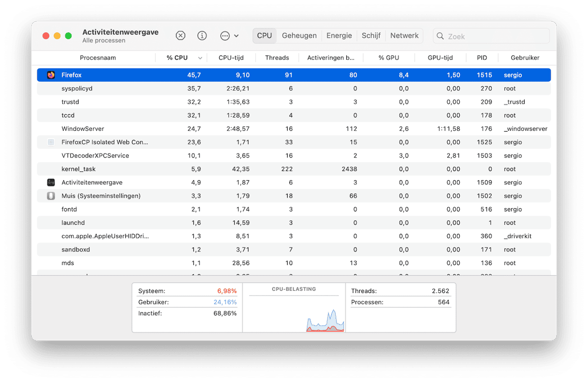Click the Inactief 68,86% value

pos(225,313)
